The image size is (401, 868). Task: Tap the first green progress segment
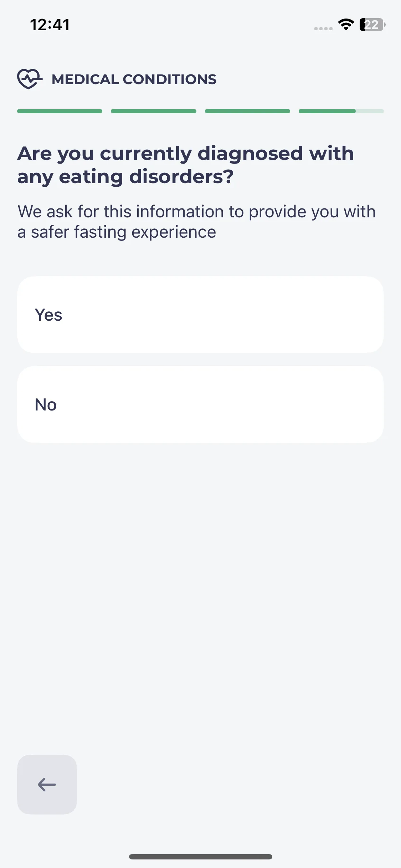60,111
